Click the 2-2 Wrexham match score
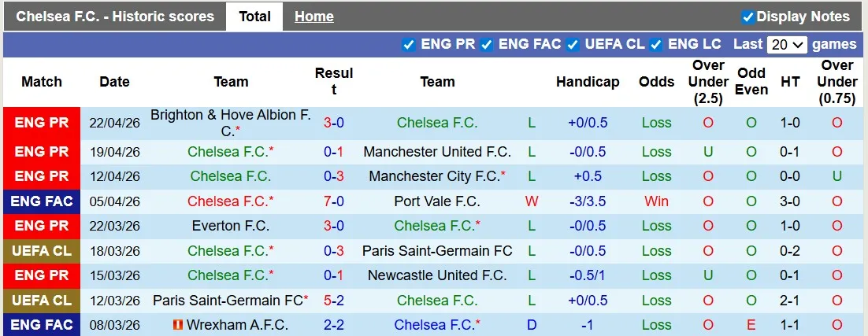The width and height of the screenshot is (868, 336). coord(333,325)
